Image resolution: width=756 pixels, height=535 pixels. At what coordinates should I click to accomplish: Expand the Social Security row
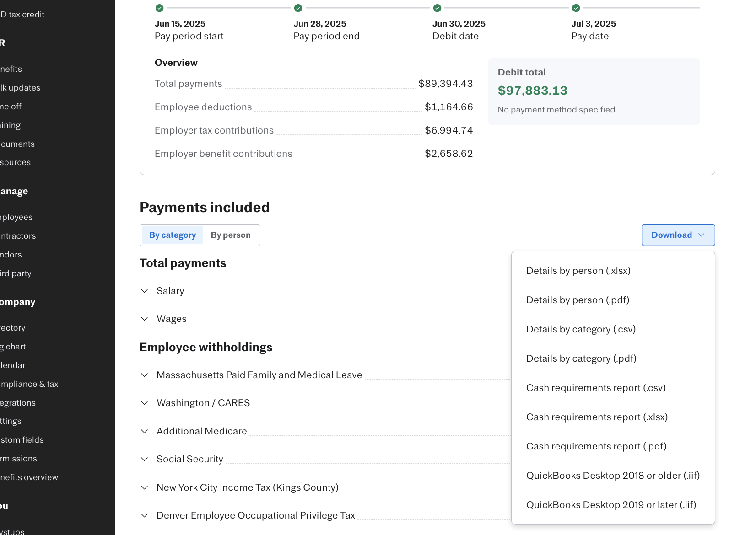click(145, 459)
